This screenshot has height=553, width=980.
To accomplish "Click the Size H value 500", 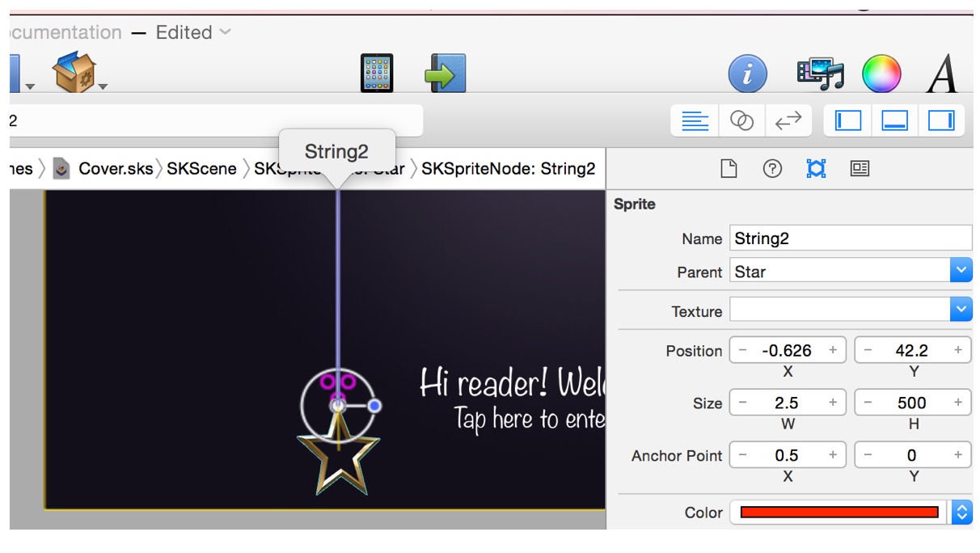I will [x=912, y=402].
